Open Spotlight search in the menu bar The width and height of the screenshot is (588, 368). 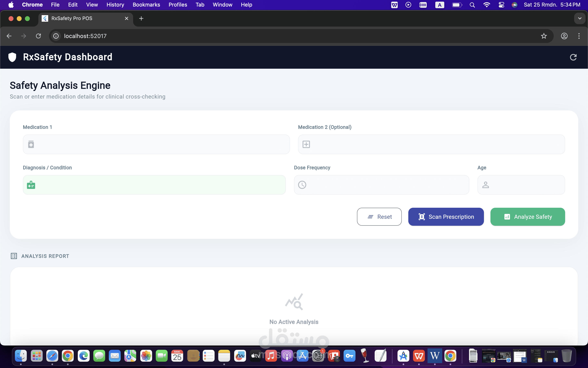click(472, 5)
